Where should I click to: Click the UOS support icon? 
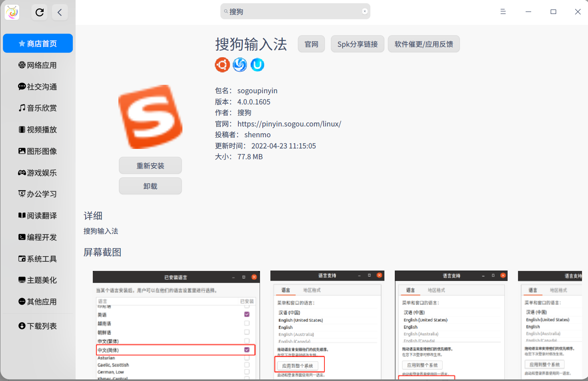[x=257, y=64]
